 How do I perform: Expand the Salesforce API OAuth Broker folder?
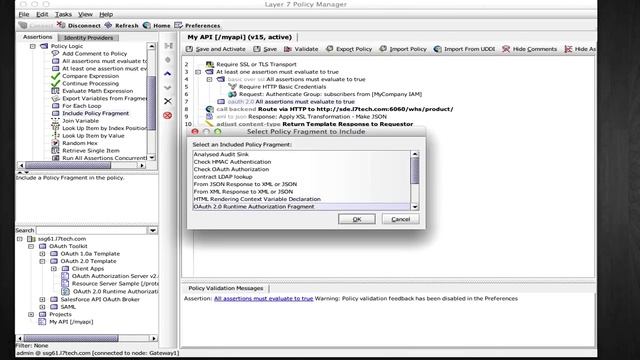[x=42, y=299]
